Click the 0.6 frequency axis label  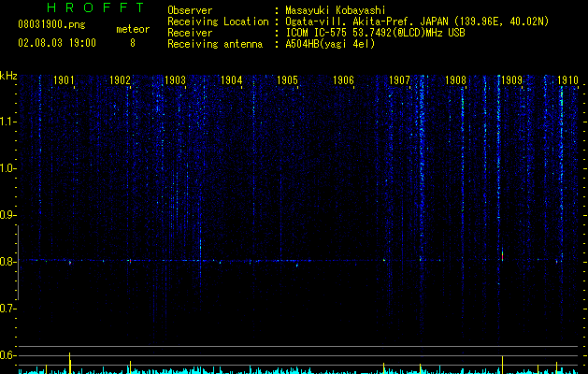coord(7,355)
